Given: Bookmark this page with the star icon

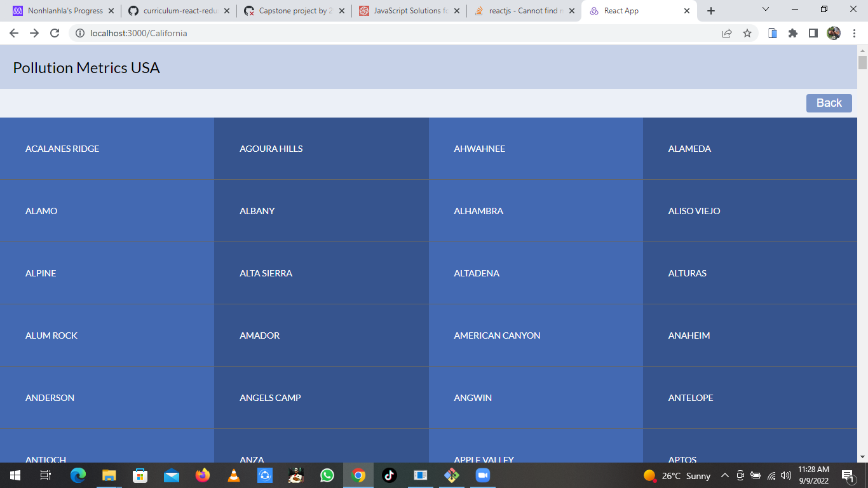Looking at the screenshot, I should [747, 32].
